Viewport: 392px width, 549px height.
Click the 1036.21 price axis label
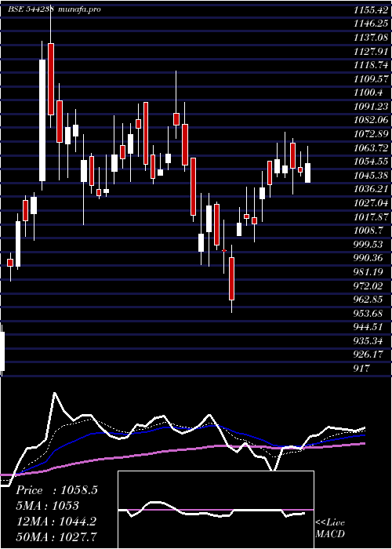371,189
